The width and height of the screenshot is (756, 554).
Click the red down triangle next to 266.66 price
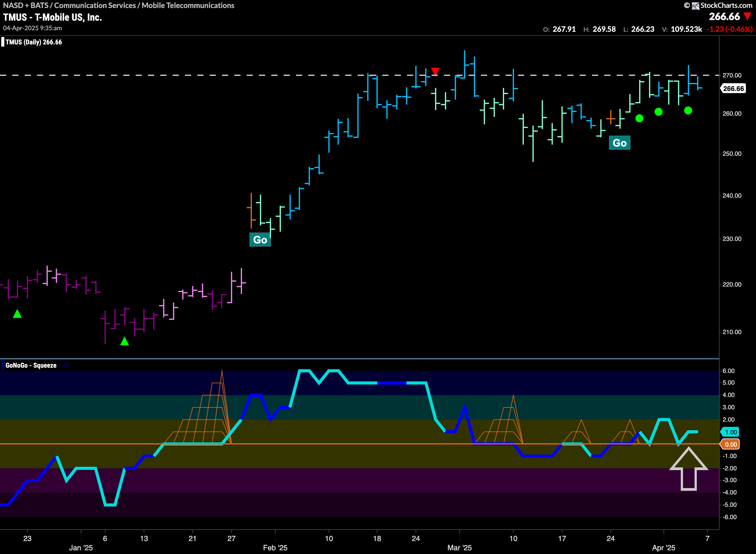(x=747, y=16)
